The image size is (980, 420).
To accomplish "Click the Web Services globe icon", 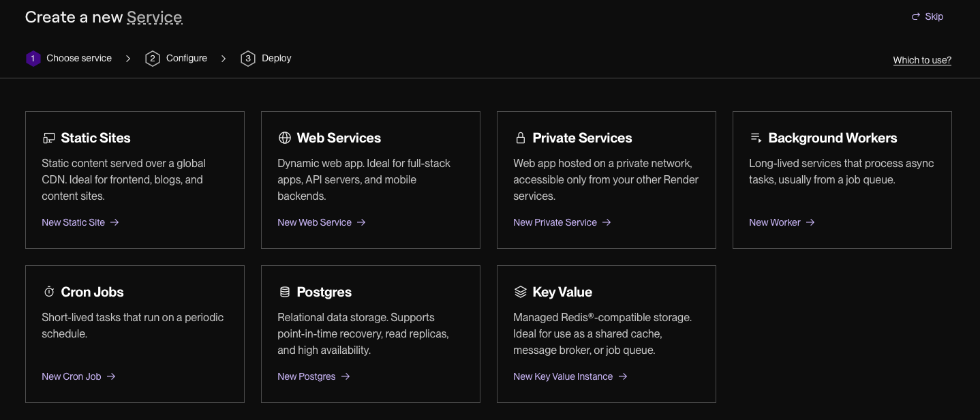I will (x=285, y=138).
